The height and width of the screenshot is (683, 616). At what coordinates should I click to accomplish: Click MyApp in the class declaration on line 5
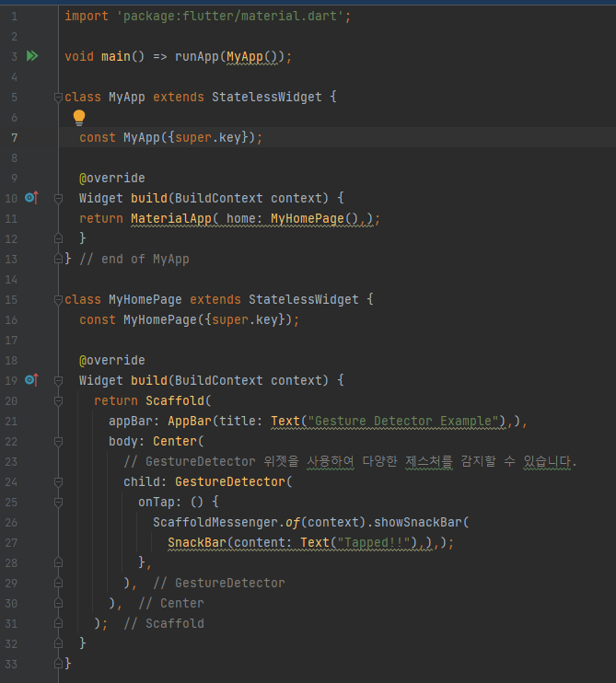point(127,98)
